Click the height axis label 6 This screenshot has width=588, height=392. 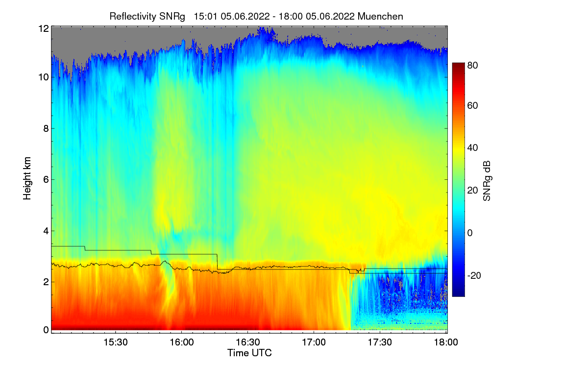(46, 179)
